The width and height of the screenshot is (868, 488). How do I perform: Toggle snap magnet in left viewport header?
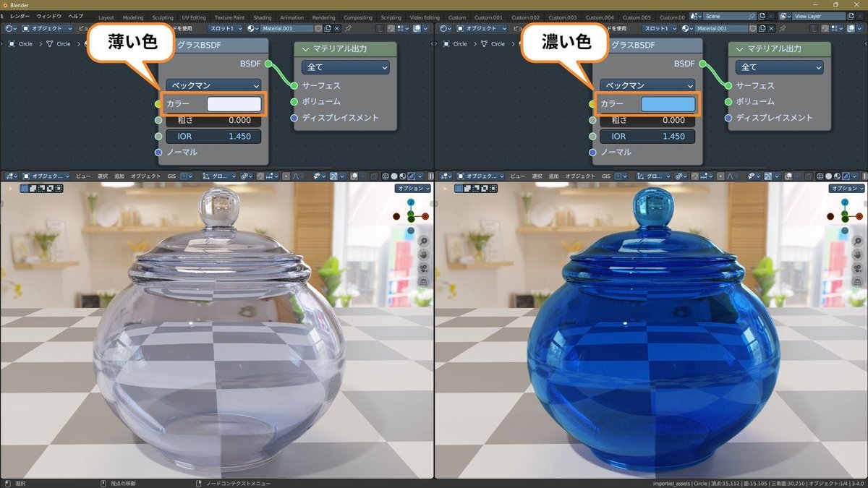point(260,176)
